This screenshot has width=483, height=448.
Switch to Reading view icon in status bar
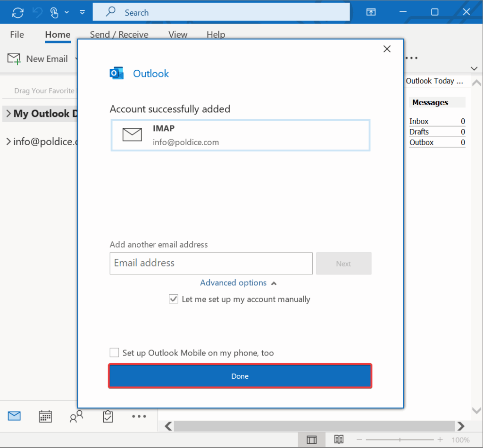[x=338, y=440]
